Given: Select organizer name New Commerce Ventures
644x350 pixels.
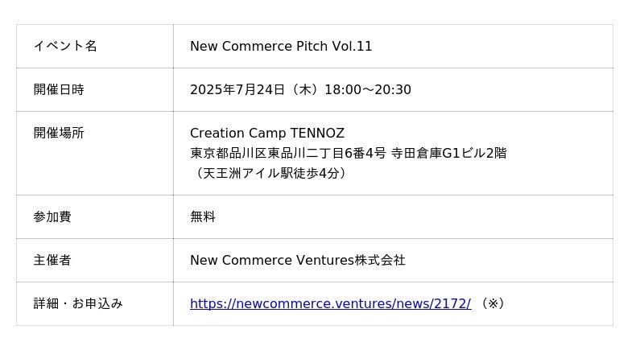Looking at the screenshot, I should coord(272,260).
